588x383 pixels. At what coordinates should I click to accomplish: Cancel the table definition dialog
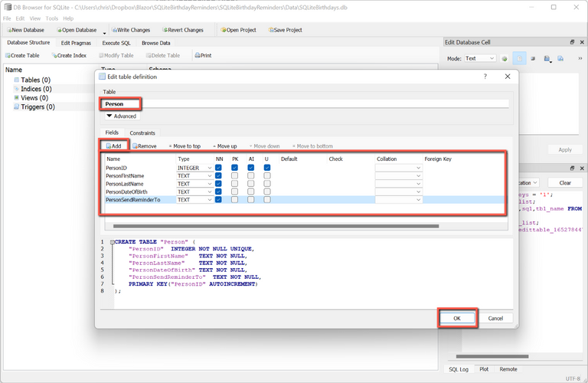pyautogui.click(x=495, y=318)
